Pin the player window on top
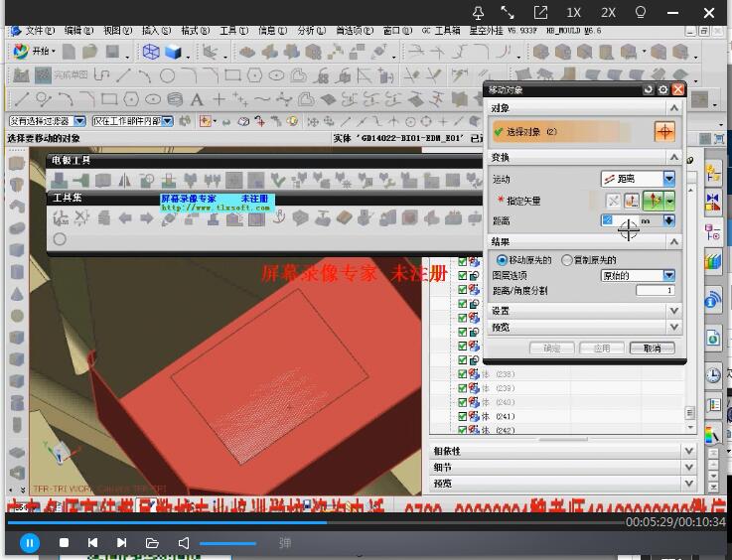Viewport: 732px width, 560px height. coord(478,13)
